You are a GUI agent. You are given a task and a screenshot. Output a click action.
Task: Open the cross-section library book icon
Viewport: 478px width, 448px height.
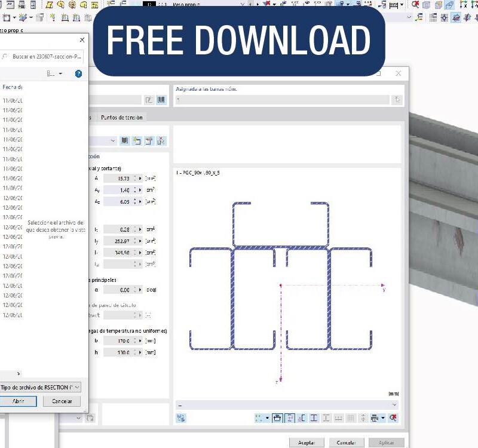[x=161, y=100]
